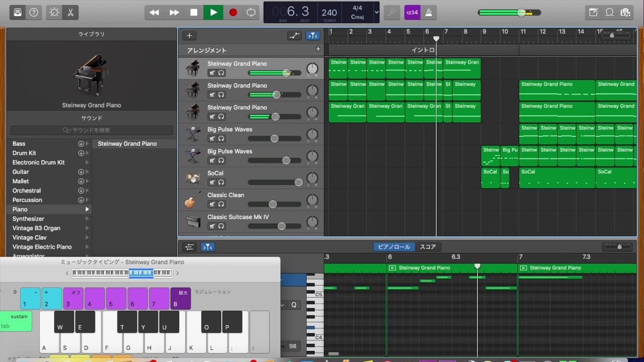Image resolution: width=644 pixels, height=362 pixels.
Task: Download the Bass sounds via its arrow icon
Action: click(x=81, y=144)
